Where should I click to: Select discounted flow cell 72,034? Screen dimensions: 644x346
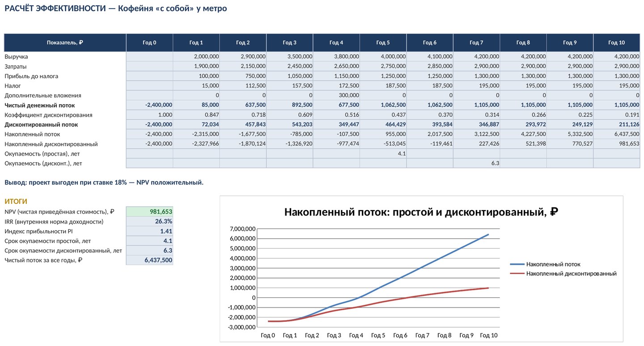coord(196,125)
